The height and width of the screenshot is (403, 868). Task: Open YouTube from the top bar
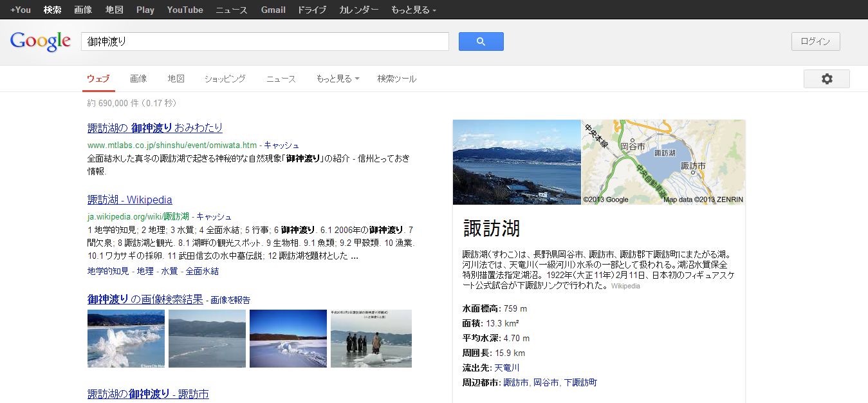pos(185,10)
